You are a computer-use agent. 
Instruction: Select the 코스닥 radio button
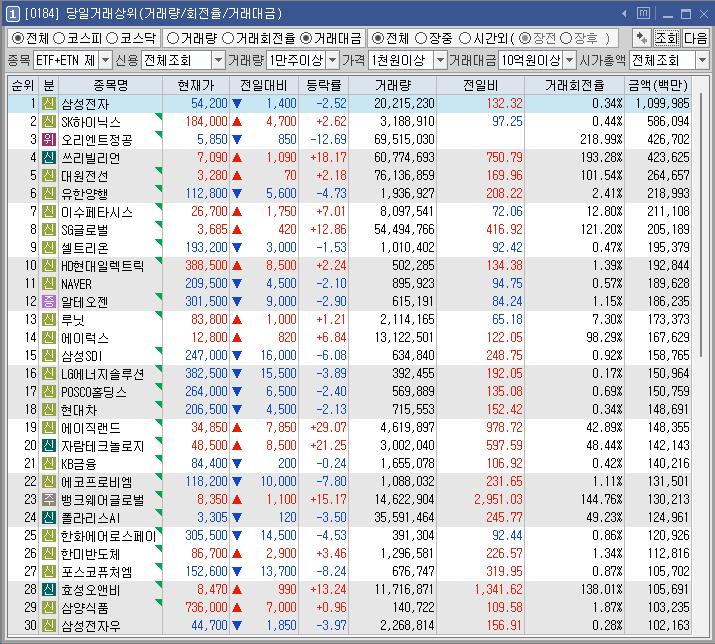coord(112,38)
